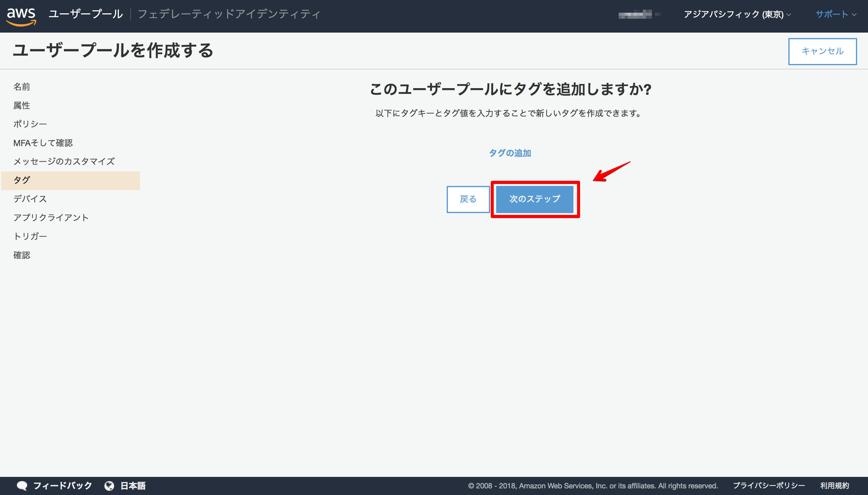Go to メッセージのカスタマイズ step

click(x=64, y=161)
